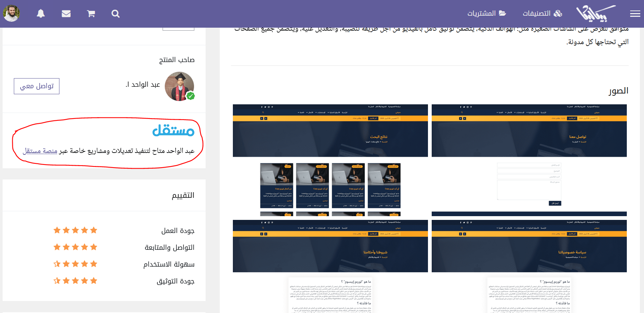This screenshot has height=313, width=644.
Task: Open the التصنيفات categories menu
Action: [542, 13]
